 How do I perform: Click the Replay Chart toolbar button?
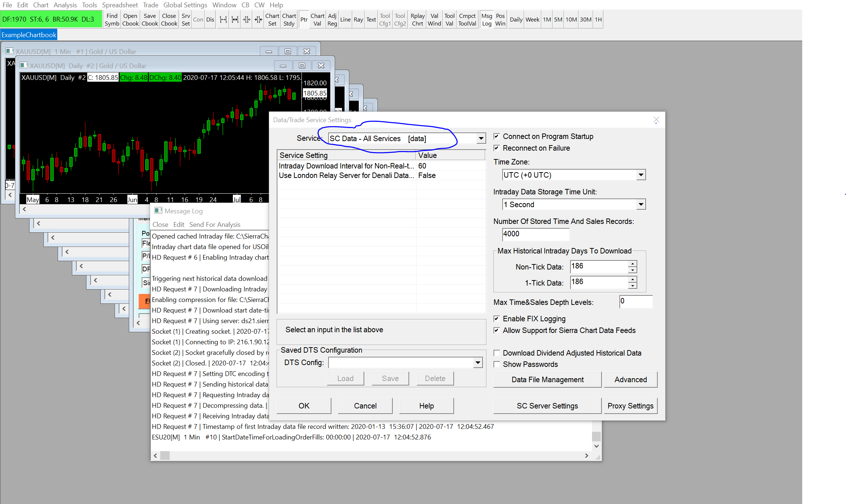pyautogui.click(x=417, y=20)
